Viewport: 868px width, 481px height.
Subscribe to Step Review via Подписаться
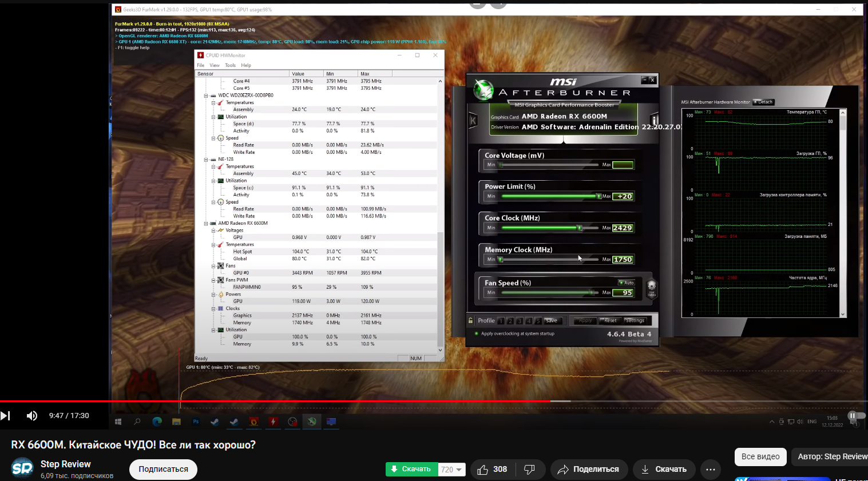[x=163, y=469]
